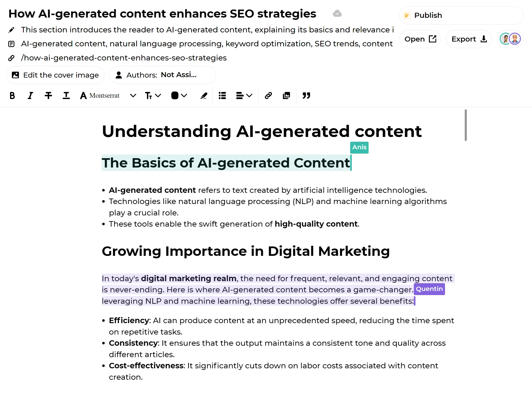This screenshot has width=532, height=398.
Task: Click the cloud save status icon
Action: click(338, 14)
